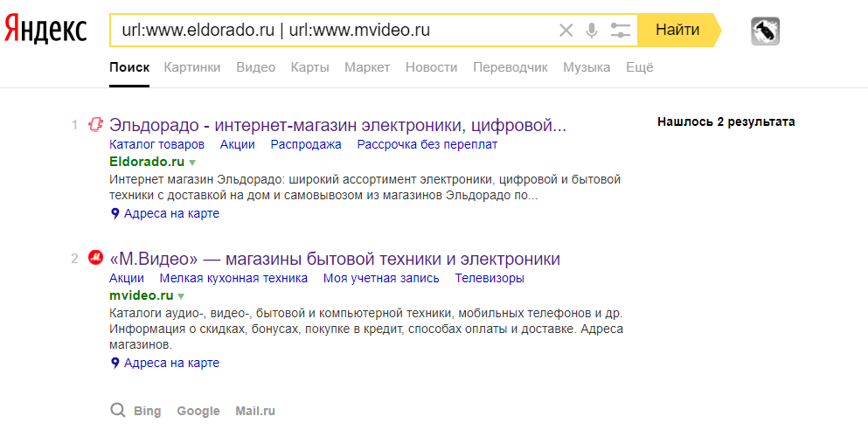Open the Маркет tab
Viewport: 868px width, 437px height.
point(367,67)
